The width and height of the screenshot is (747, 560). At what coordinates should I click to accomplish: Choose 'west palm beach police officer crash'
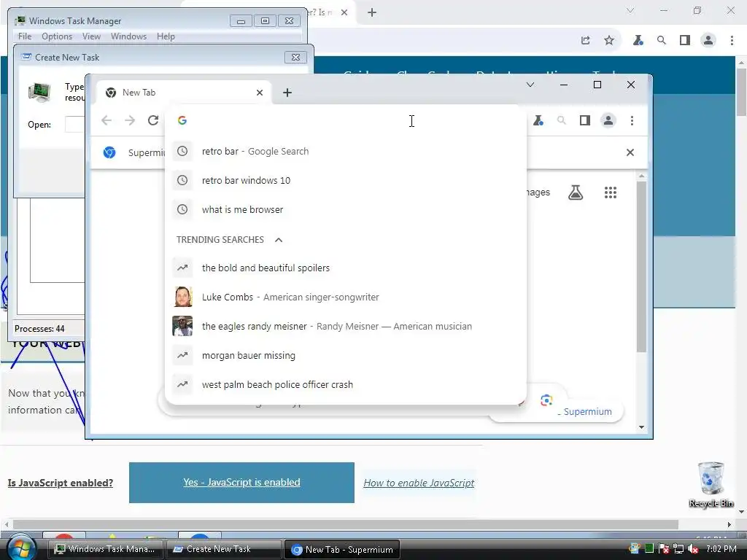pyautogui.click(x=346, y=384)
